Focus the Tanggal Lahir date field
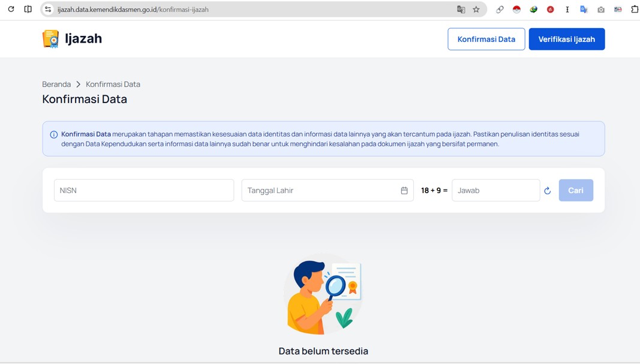The width and height of the screenshot is (640, 364). [327, 190]
